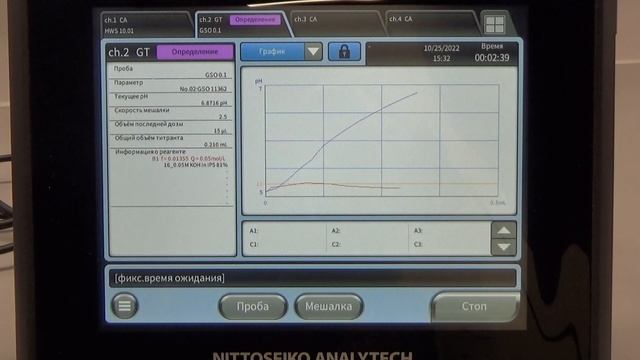Switch to ch.4 CA tab
Image resolution: width=640 pixels, height=360 pixels.
(431, 25)
